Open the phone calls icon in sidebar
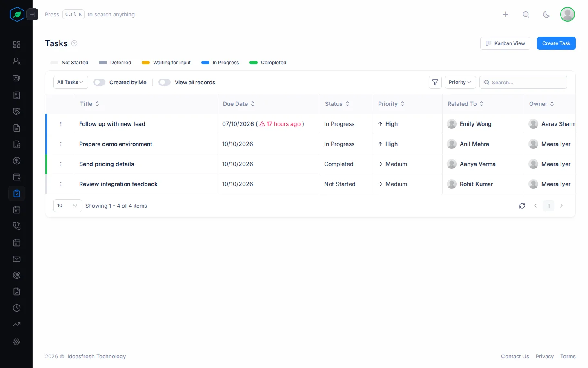This screenshot has height=368, width=588. 17,226
